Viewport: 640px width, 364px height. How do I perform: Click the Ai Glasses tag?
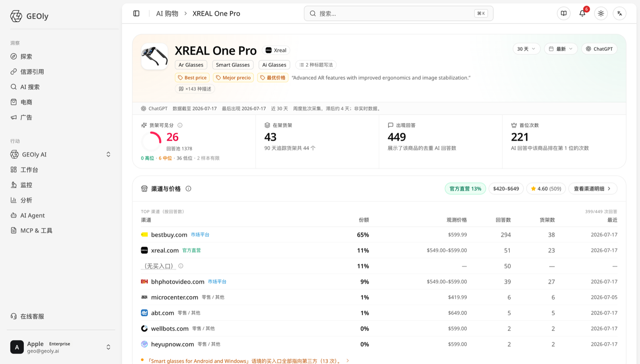pyautogui.click(x=274, y=65)
